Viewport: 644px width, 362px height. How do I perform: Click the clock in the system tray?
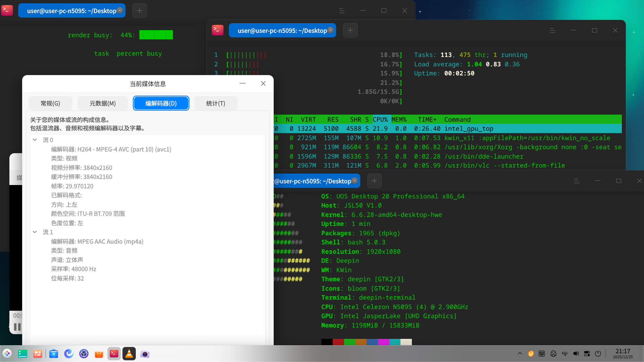tap(623, 353)
